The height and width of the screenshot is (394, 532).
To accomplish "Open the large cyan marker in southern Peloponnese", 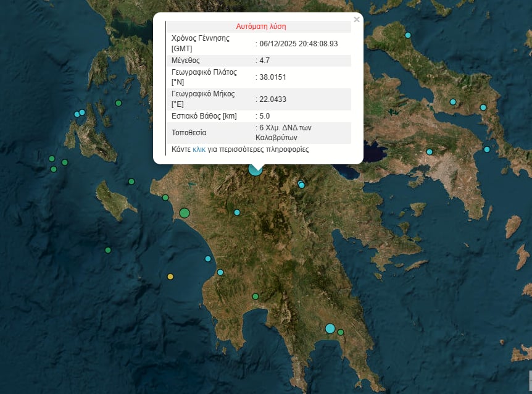I will pyautogui.click(x=330, y=329).
